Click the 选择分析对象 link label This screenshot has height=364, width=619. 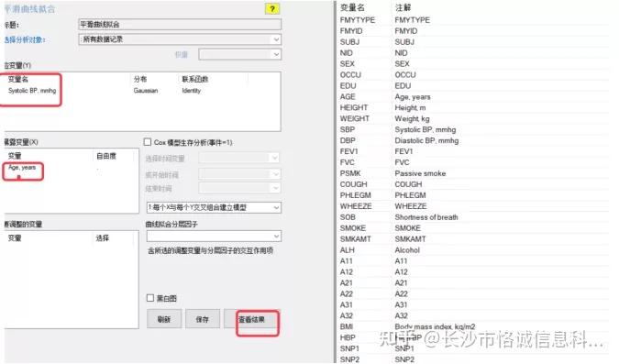pos(25,39)
